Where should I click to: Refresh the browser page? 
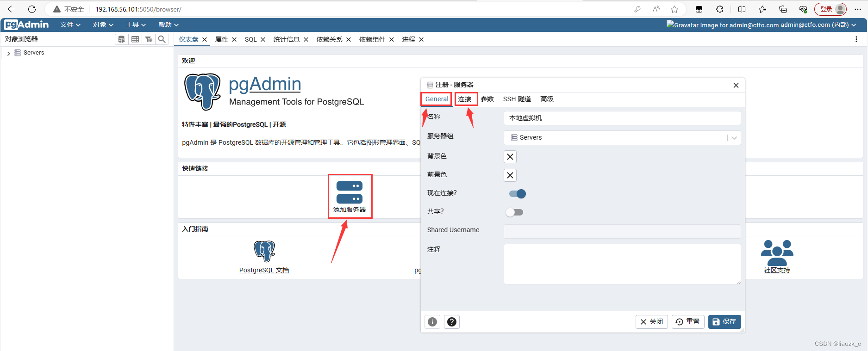tap(32, 9)
